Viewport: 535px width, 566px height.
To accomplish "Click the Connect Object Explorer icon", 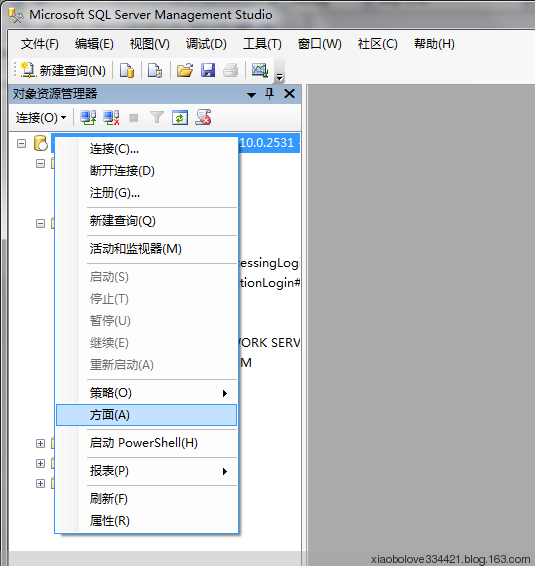I will pos(88,118).
